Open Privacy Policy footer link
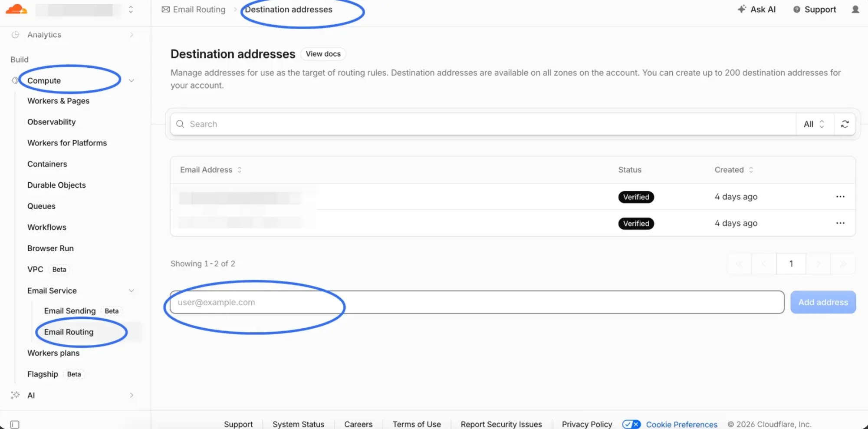Image resolution: width=868 pixels, height=429 pixels. click(587, 424)
